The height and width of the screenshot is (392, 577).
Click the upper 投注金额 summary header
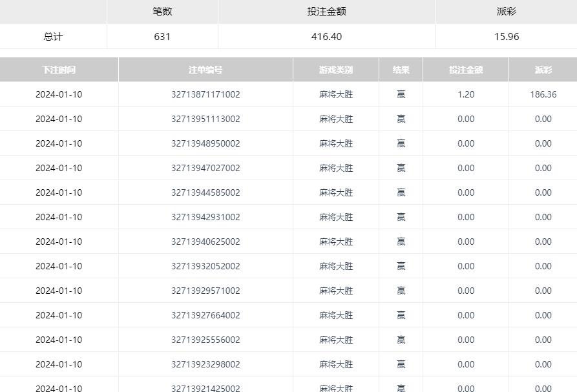click(326, 12)
